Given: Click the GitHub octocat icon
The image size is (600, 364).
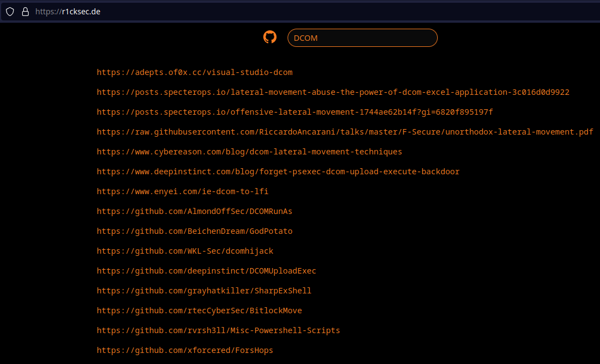Looking at the screenshot, I should tap(270, 38).
